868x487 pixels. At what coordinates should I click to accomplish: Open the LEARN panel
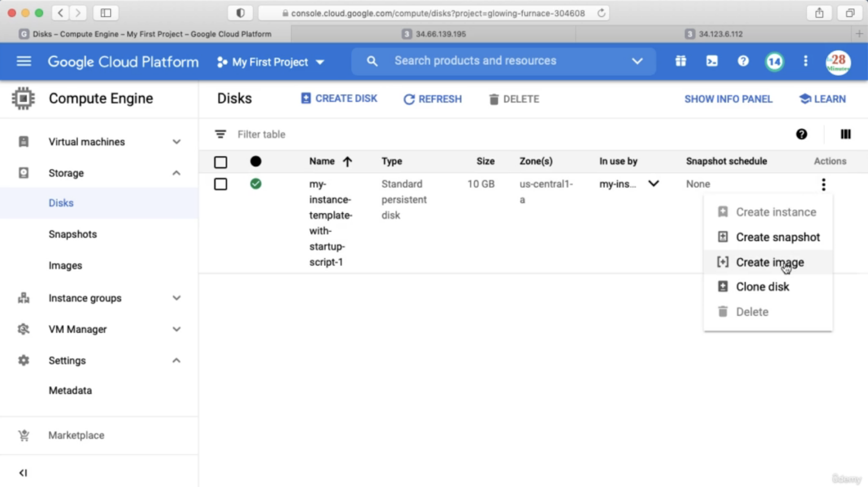point(823,99)
